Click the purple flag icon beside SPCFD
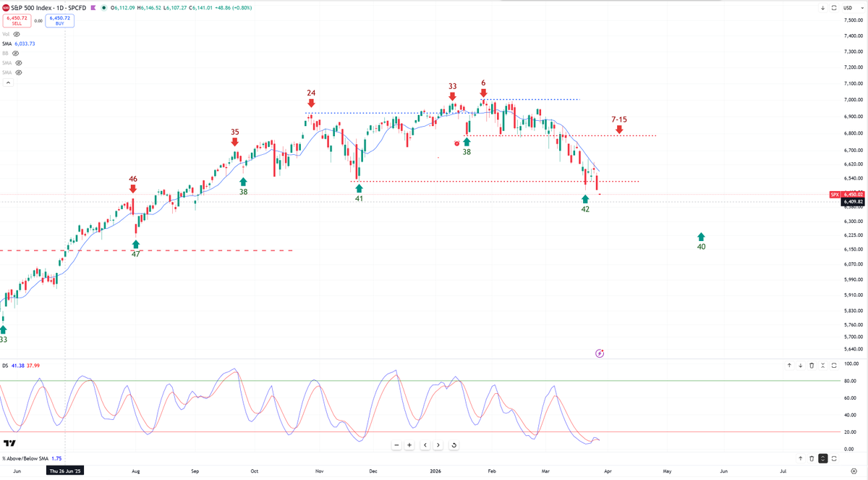 [x=94, y=8]
